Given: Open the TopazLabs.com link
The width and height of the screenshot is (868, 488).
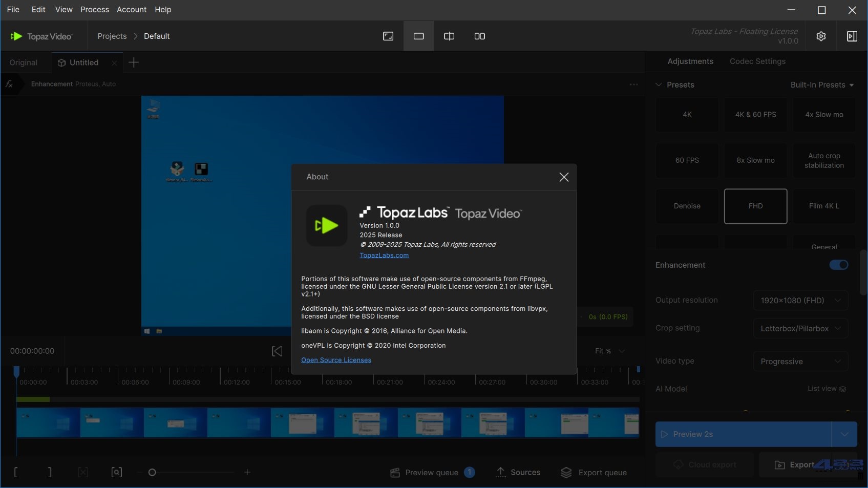Looking at the screenshot, I should [x=384, y=255].
